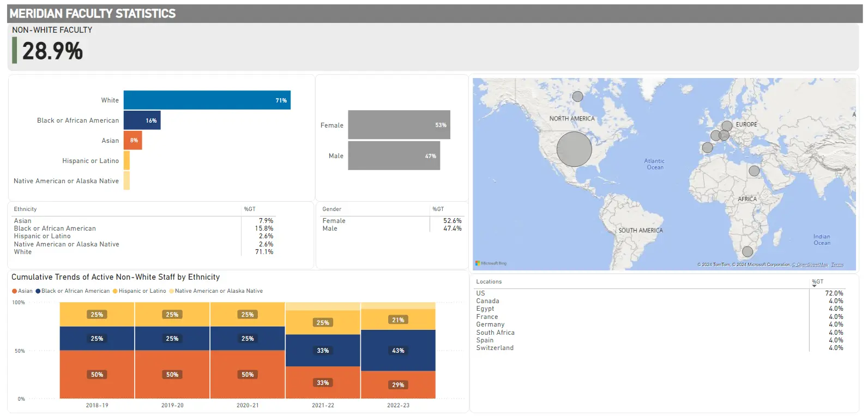Click the Asian 8% bar
Viewport: 868px width, 416px height.
tap(133, 141)
